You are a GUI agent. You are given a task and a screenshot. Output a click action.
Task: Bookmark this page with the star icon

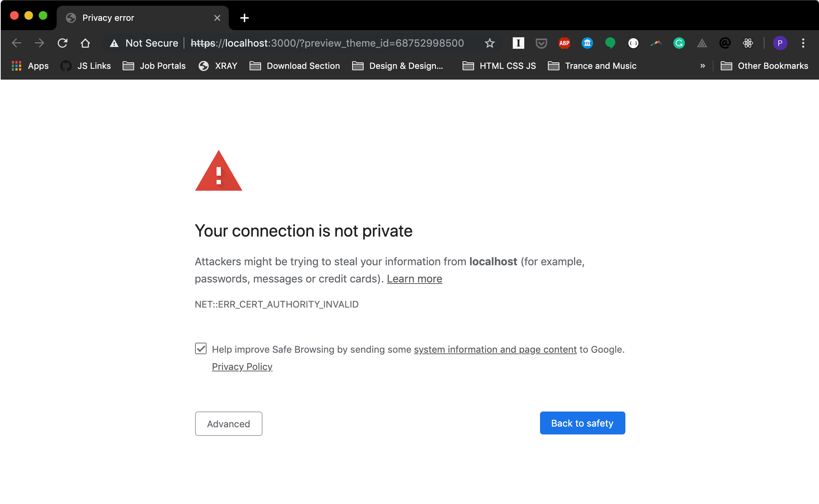coord(489,43)
